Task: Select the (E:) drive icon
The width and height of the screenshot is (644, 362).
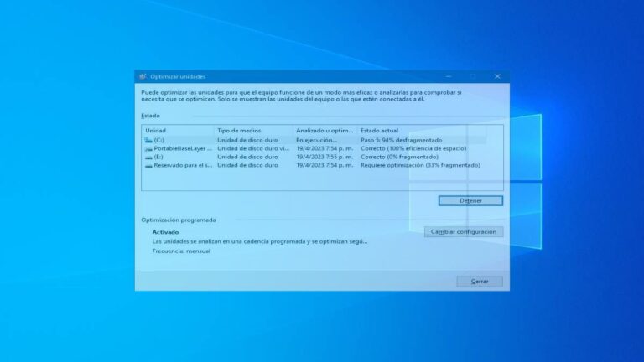Action: pos(148,158)
